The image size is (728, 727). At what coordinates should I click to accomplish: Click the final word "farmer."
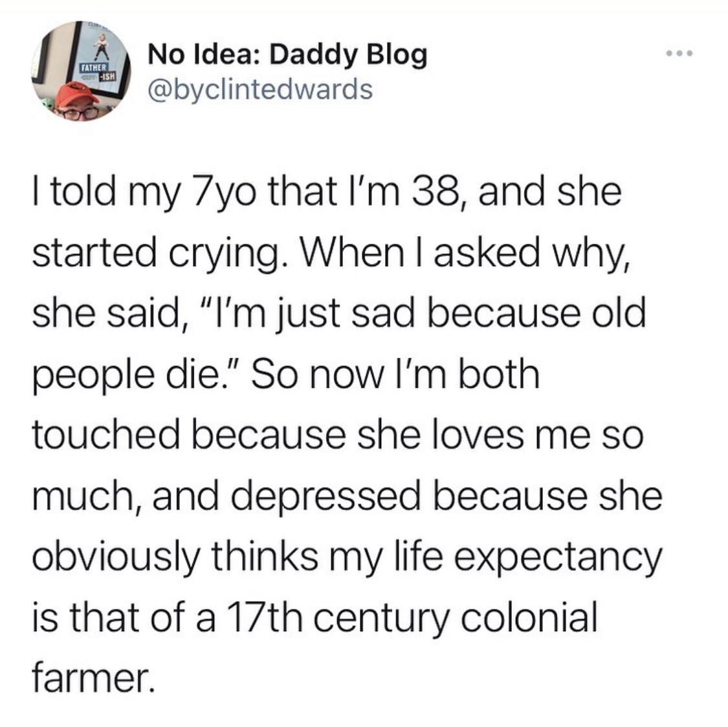point(92,677)
